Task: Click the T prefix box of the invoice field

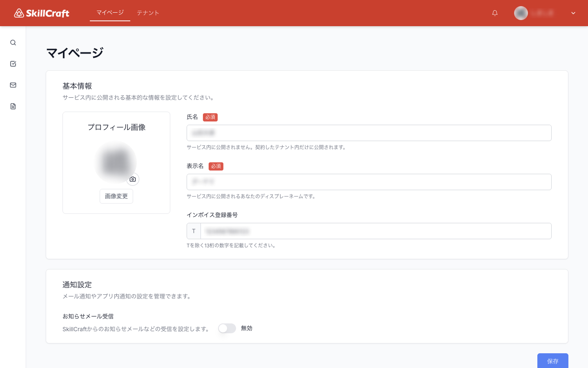Action: (x=194, y=231)
